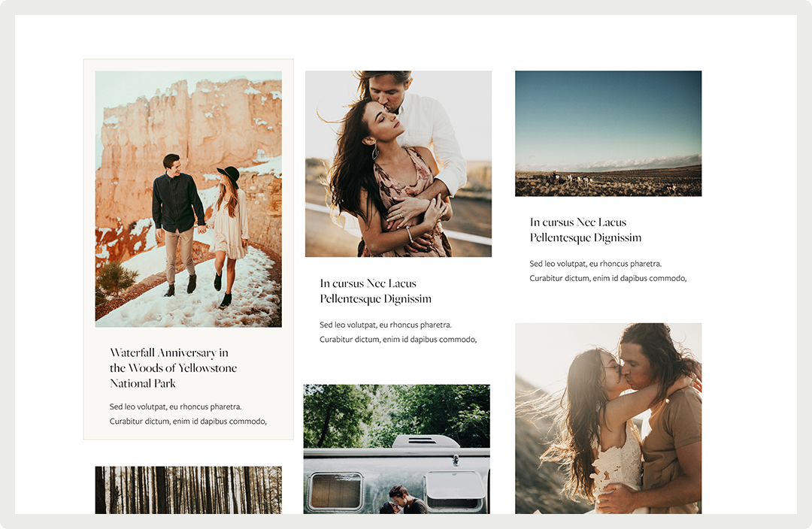
Task: Open the long-haired couple kissing photo
Action: pos(608,419)
